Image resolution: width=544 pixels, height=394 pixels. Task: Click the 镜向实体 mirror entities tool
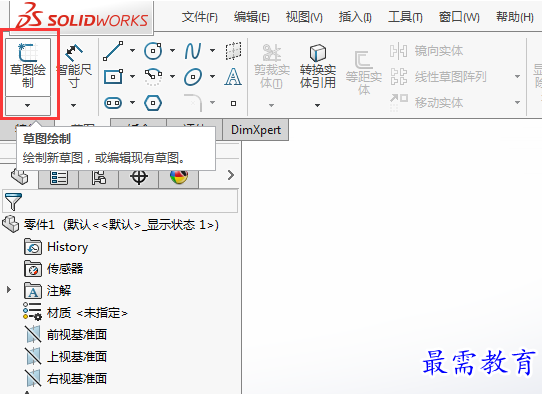pos(427,51)
